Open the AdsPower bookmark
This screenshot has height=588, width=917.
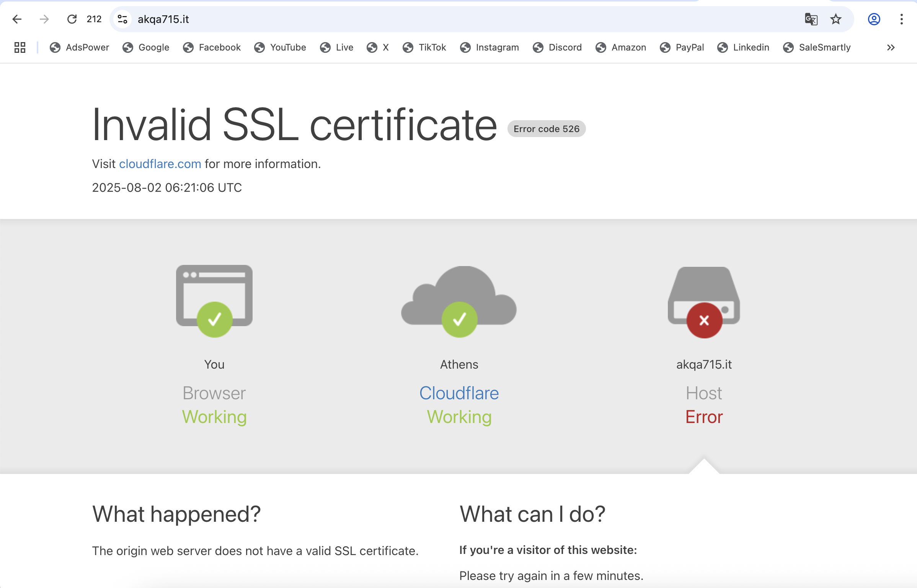click(80, 47)
